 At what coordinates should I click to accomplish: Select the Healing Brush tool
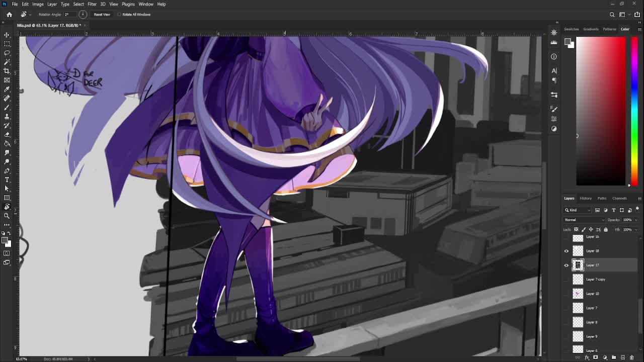pyautogui.click(x=7, y=98)
